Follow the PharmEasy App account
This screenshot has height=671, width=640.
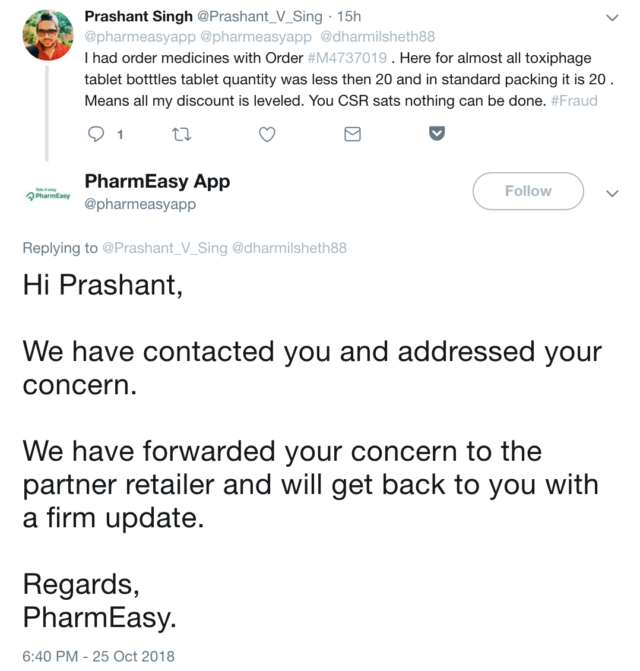[527, 191]
